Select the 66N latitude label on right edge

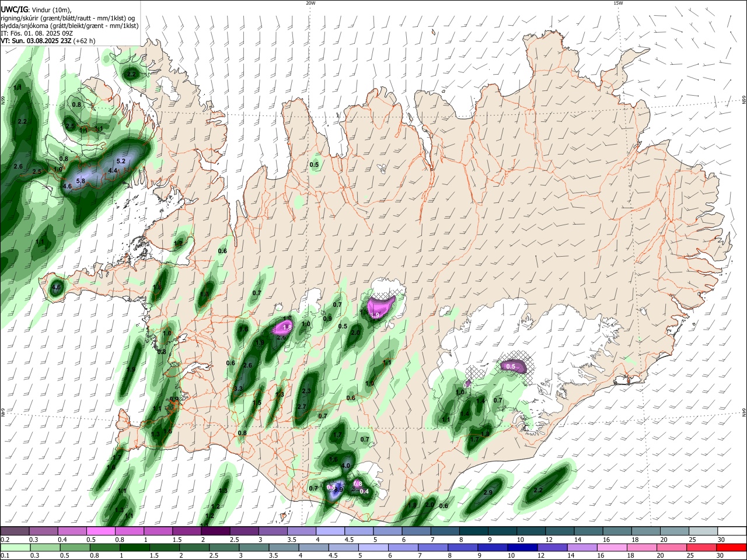click(744, 100)
